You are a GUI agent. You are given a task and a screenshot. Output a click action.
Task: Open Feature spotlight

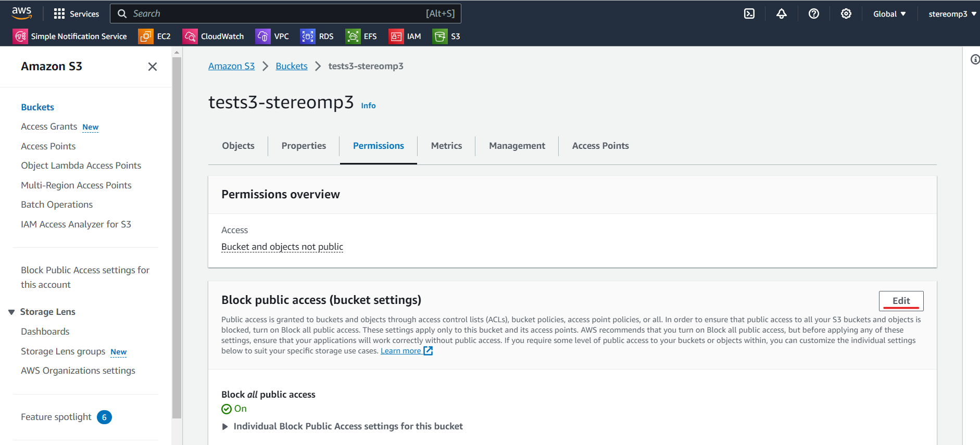click(x=56, y=417)
